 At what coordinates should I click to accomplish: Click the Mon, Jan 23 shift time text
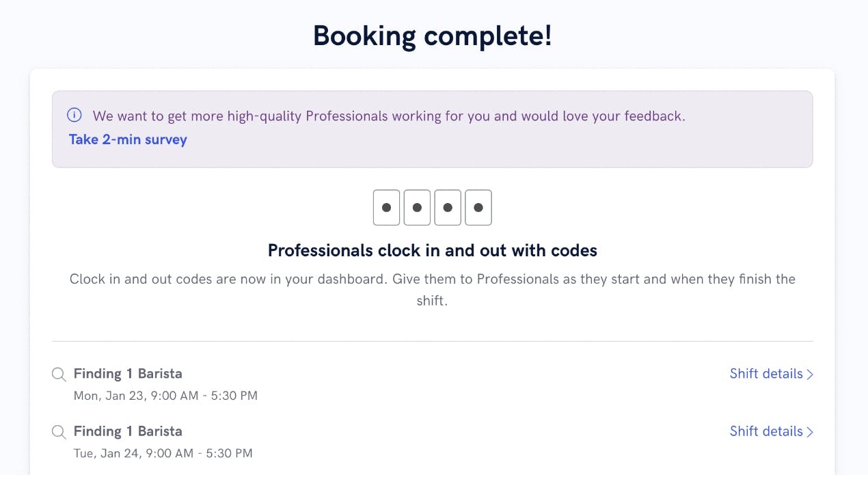[x=165, y=396]
